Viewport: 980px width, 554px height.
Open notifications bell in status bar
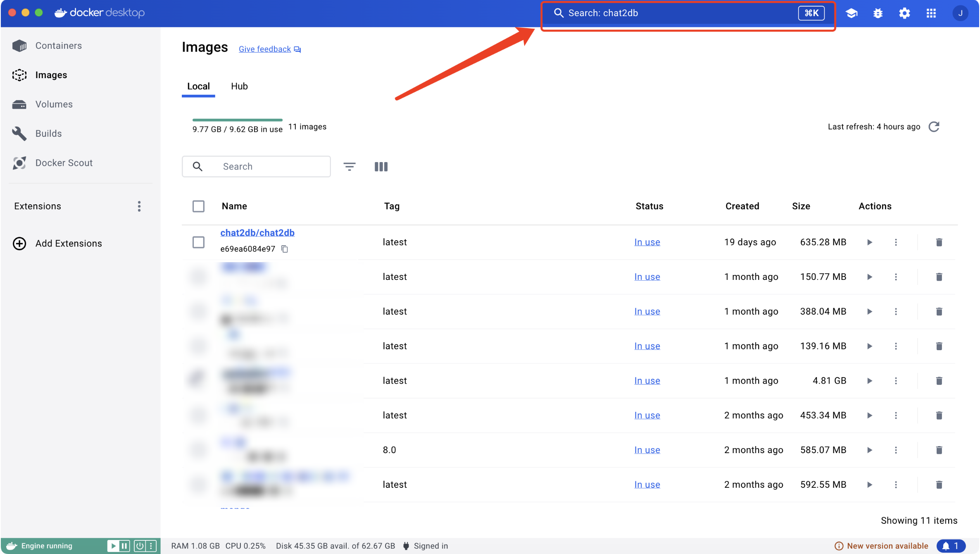tap(951, 546)
